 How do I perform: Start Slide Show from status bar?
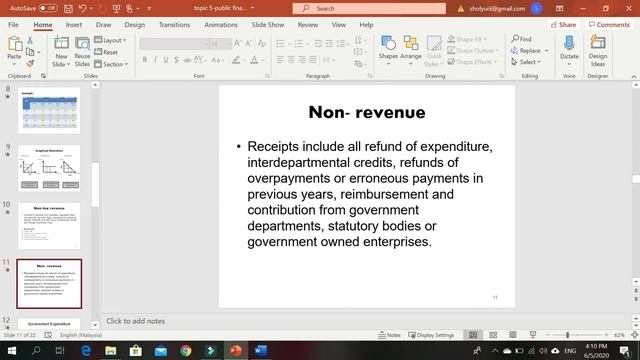tap(533, 335)
